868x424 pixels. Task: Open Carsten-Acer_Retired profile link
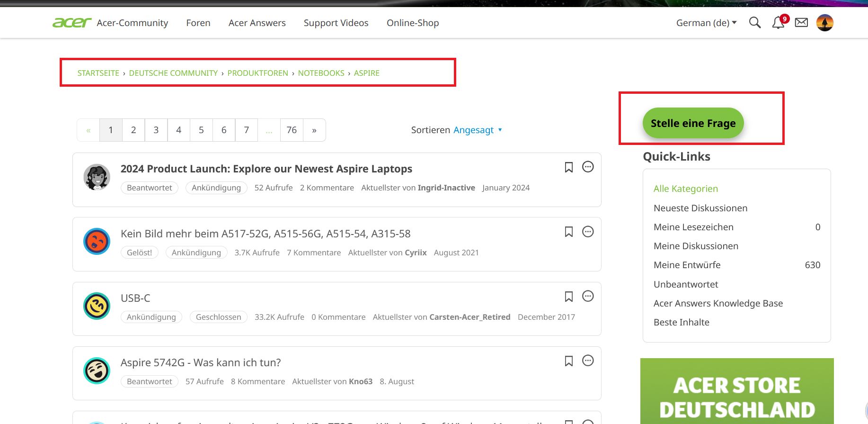point(470,317)
